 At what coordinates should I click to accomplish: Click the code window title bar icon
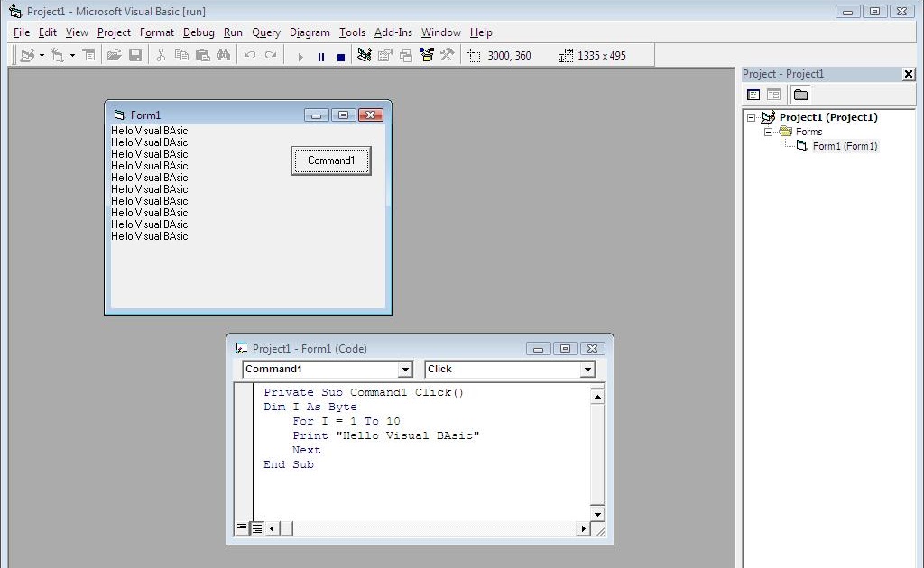point(241,348)
